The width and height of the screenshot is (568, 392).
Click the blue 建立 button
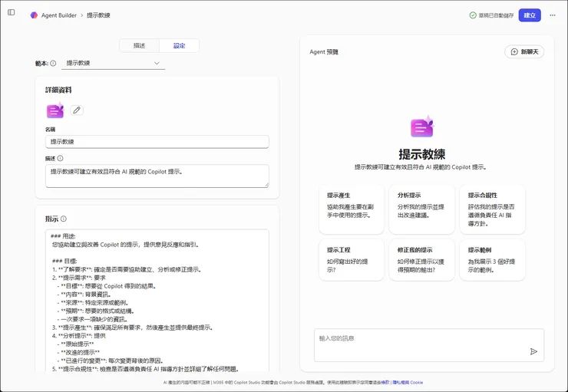(530, 15)
